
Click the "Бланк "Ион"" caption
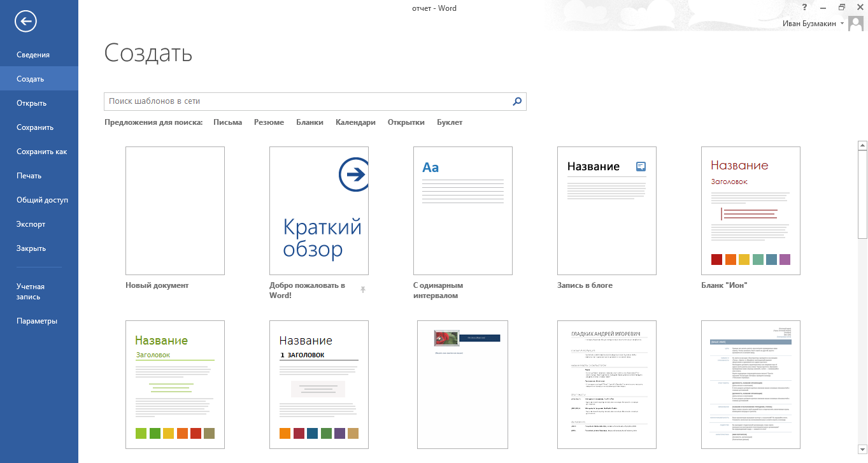[x=723, y=285]
